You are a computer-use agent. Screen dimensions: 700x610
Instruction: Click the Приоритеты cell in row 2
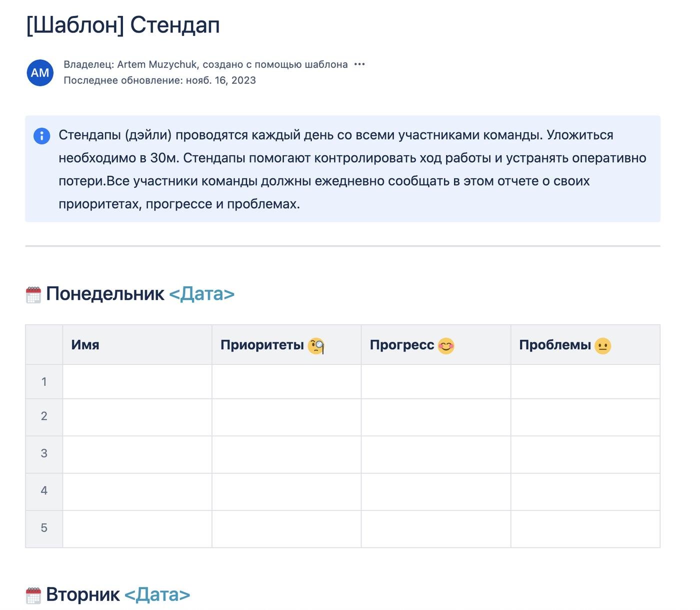pyautogui.click(x=286, y=417)
